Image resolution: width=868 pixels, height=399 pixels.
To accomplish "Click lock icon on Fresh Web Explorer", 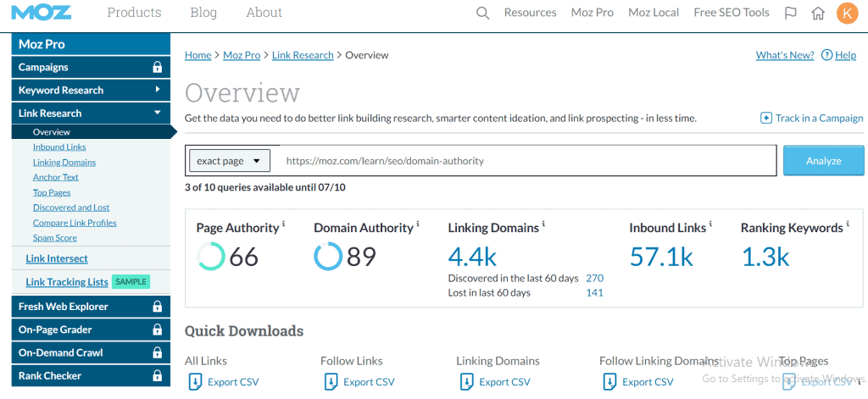I will 157,307.
